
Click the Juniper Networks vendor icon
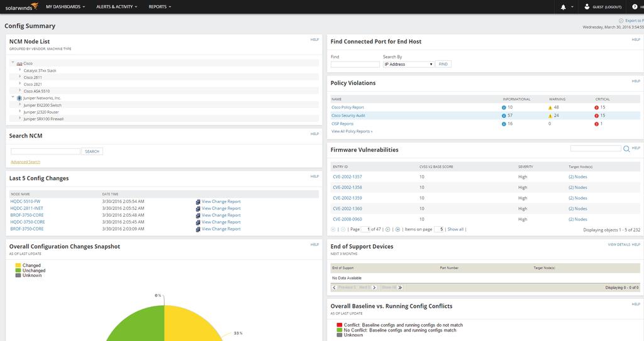[x=19, y=99]
